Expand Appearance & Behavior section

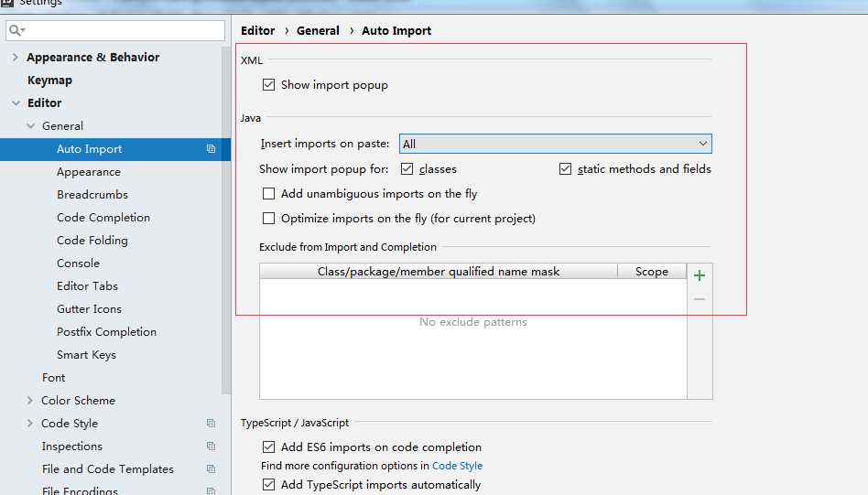[15, 57]
